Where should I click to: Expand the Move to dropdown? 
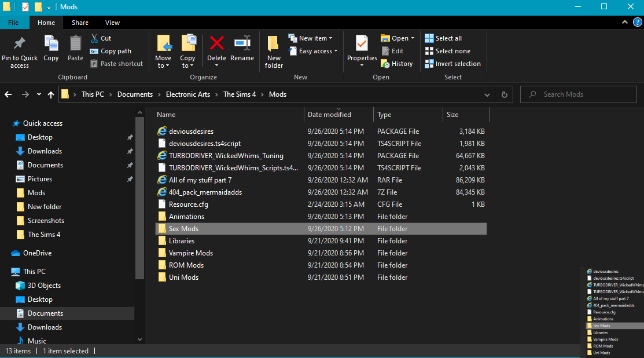click(x=163, y=65)
